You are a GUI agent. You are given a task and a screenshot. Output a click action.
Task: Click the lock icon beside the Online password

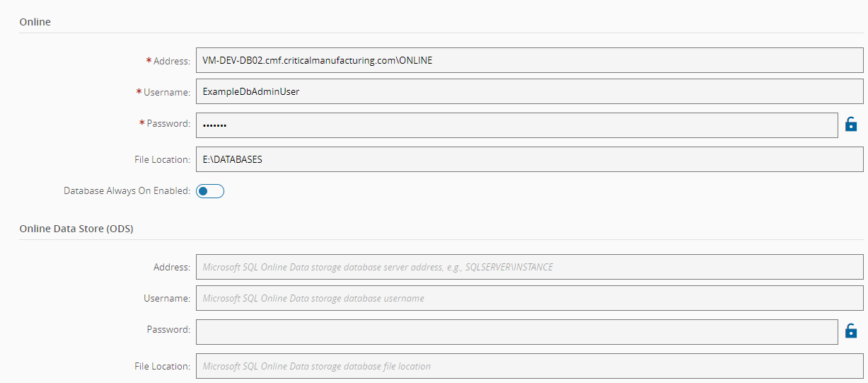[x=851, y=125]
